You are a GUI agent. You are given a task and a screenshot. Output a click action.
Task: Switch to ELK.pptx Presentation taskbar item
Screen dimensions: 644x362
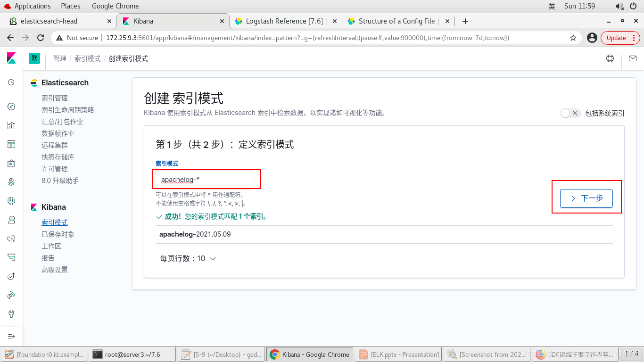click(x=399, y=354)
